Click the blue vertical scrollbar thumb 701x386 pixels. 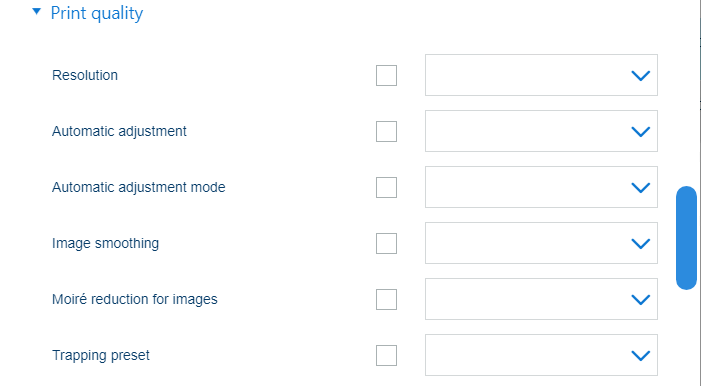tap(686, 238)
